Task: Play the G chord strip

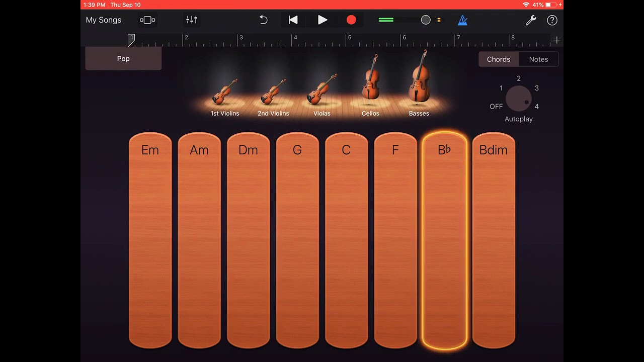Action: [297, 240]
